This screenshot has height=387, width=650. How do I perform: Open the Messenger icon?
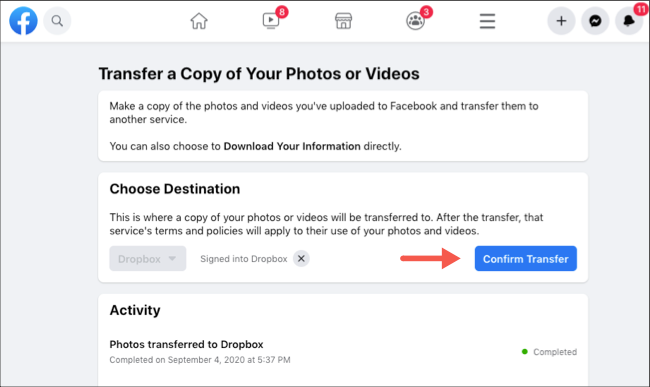(x=595, y=21)
